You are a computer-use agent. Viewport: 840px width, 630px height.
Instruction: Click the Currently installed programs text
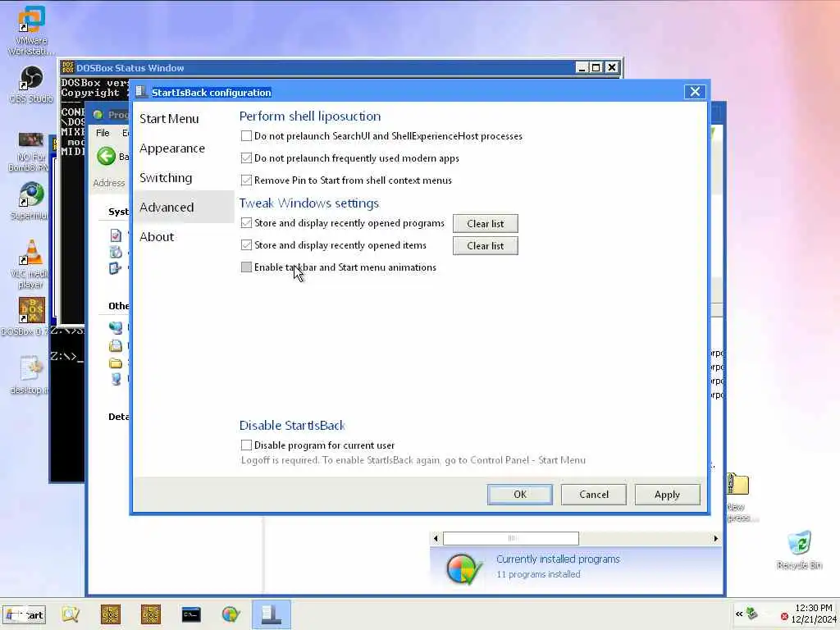(558, 559)
